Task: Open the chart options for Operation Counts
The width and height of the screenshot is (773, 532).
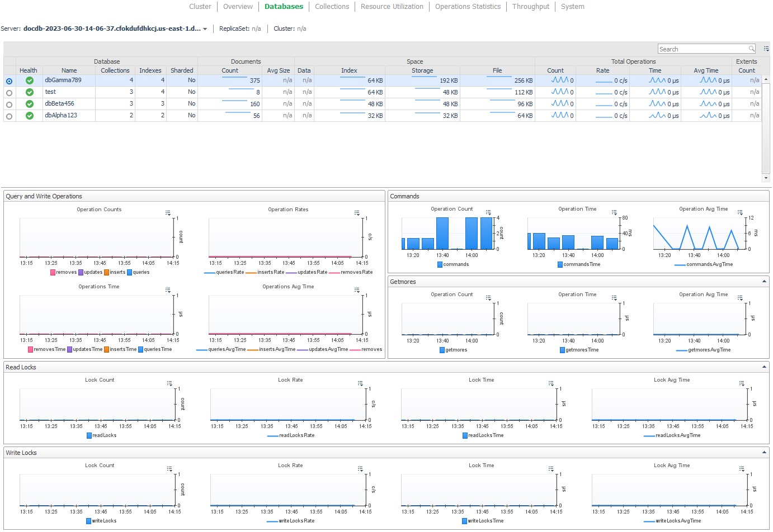Action: click(168, 212)
